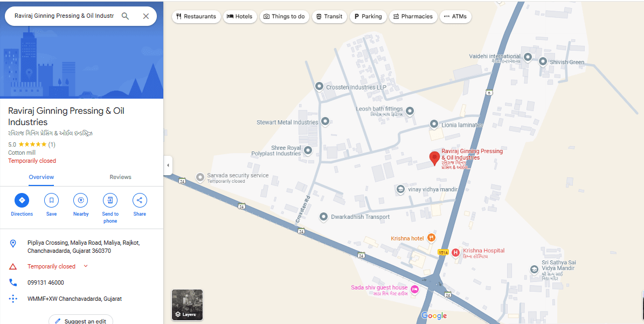This screenshot has height=324, width=644.
Task: Click the vinay vidhya mandir school pin
Action: [400, 189]
